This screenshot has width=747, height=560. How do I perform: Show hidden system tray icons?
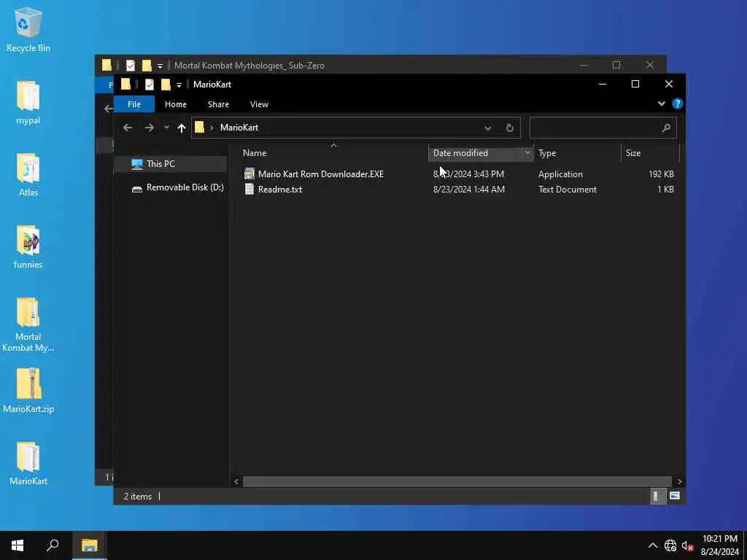pos(653,545)
